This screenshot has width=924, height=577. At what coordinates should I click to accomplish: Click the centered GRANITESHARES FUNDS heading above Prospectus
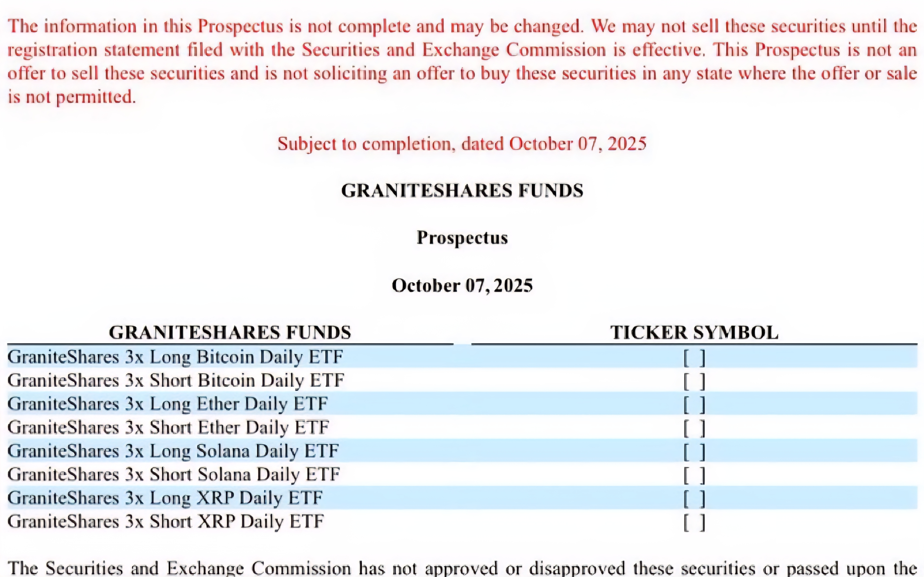[x=462, y=190]
